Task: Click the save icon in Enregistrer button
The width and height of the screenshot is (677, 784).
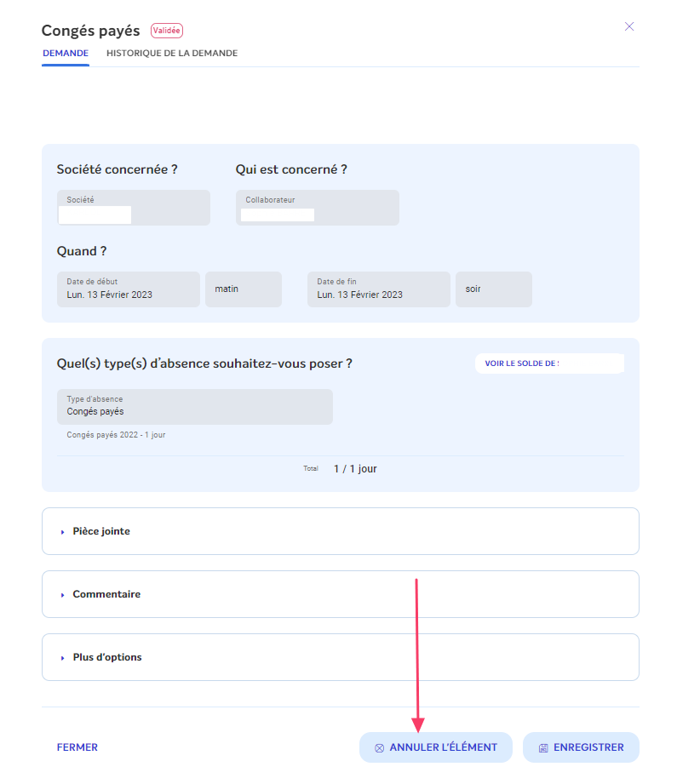Action: click(543, 748)
